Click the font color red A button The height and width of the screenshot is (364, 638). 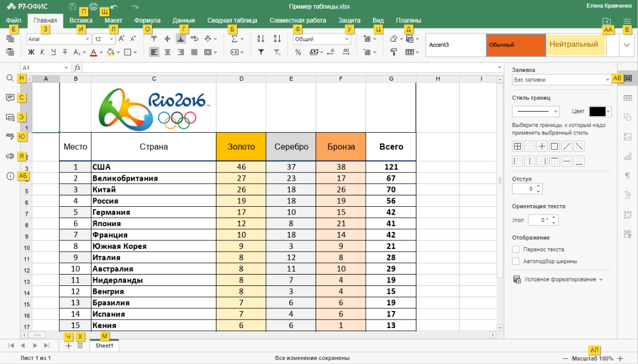coord(93,52)
